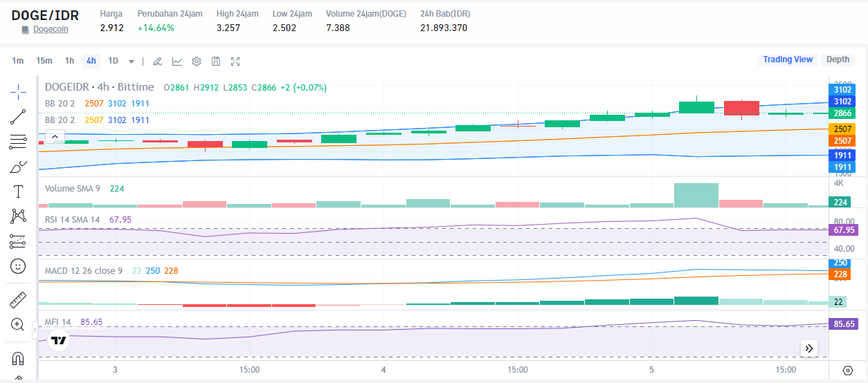868x383 pixels.
Task: Click the DOGE/IDR pair title
Action: click(45, 15)
